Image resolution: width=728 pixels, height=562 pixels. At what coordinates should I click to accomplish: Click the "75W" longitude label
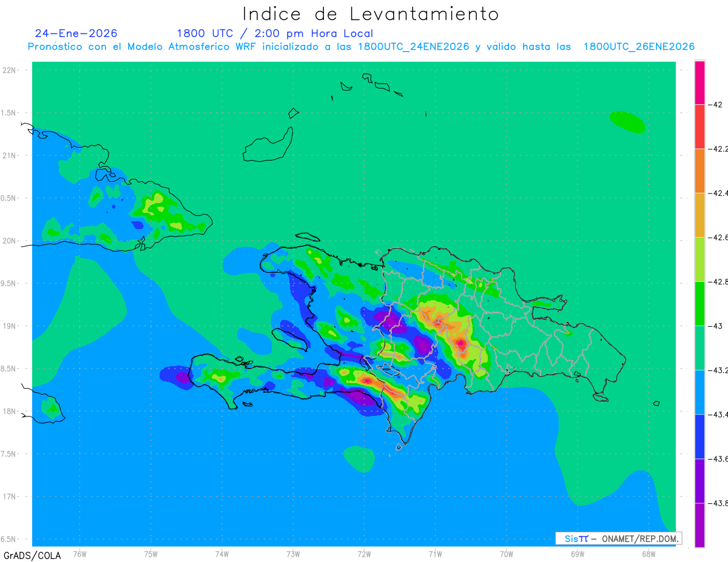click(151, 554)
